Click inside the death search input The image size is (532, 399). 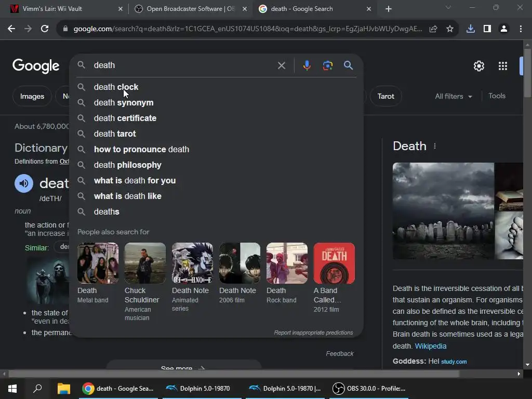point(183,65)
